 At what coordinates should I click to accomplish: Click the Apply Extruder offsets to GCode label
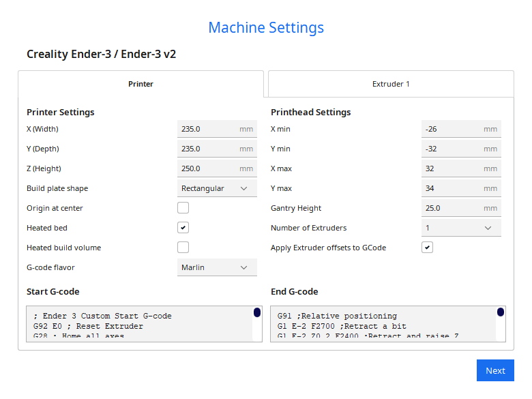coord(329,248)
